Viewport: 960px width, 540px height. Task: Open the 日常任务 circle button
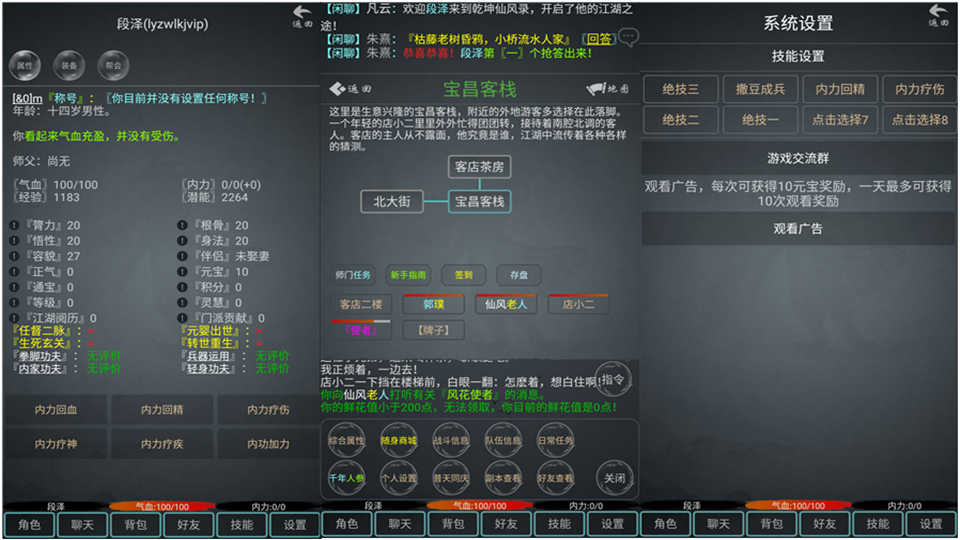point(555,440)
